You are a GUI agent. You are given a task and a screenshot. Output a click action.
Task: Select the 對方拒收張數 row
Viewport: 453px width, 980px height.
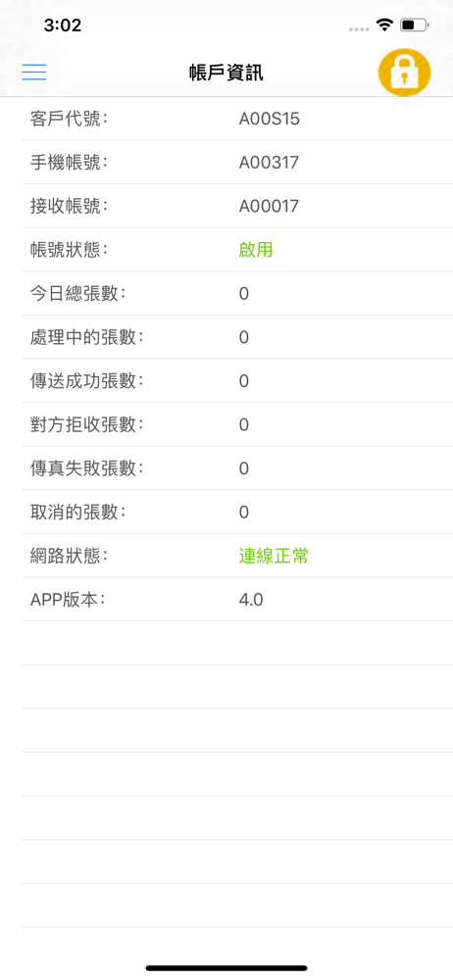237,424
